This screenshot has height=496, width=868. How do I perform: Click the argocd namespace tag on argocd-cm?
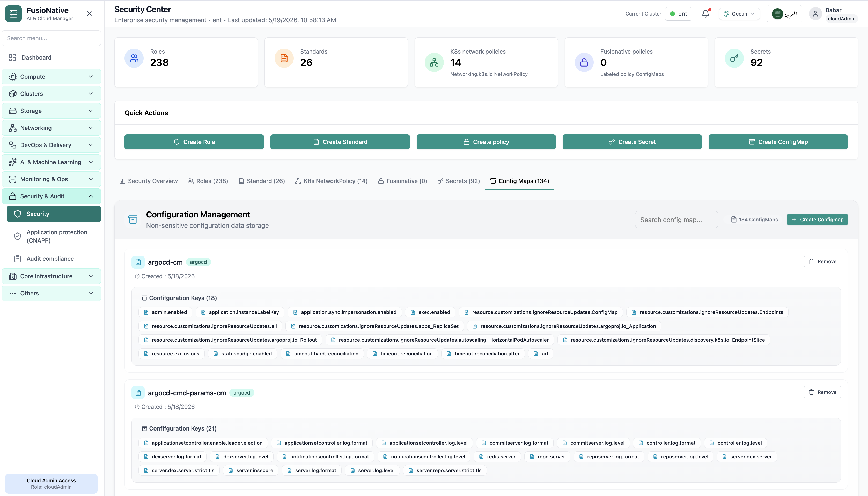pyautogui.click(x=198, y=262)
